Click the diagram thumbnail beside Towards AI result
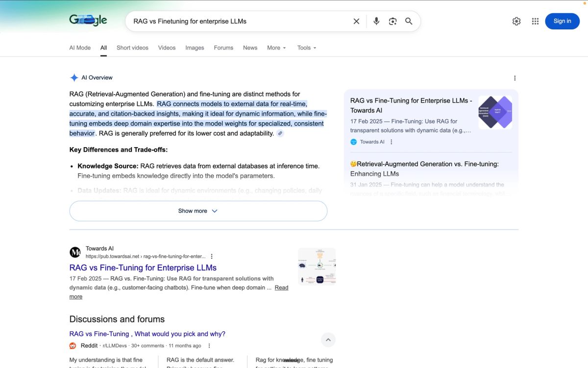This screenshot has width=588, height=368. tap(317, 266)
